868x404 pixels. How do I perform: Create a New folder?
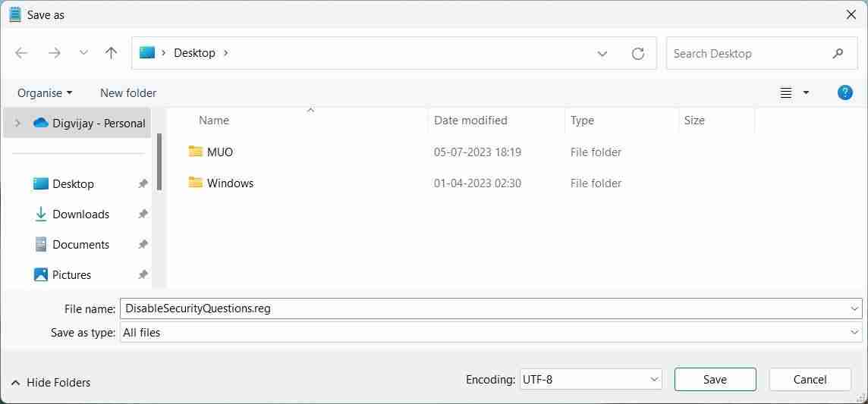click(x=128, y=92)
